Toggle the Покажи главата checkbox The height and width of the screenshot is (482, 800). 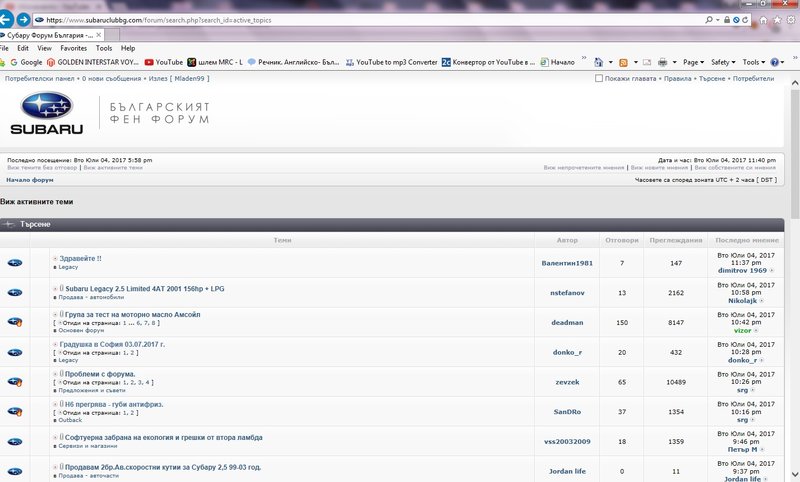[599, 79]
